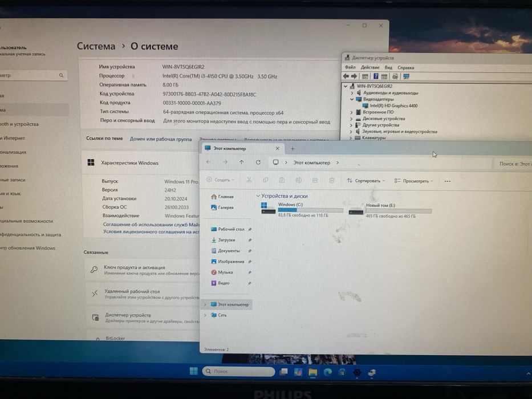Open Музыка in Explorer sidebar
This screenshot has width=532, height=399.
222,272
